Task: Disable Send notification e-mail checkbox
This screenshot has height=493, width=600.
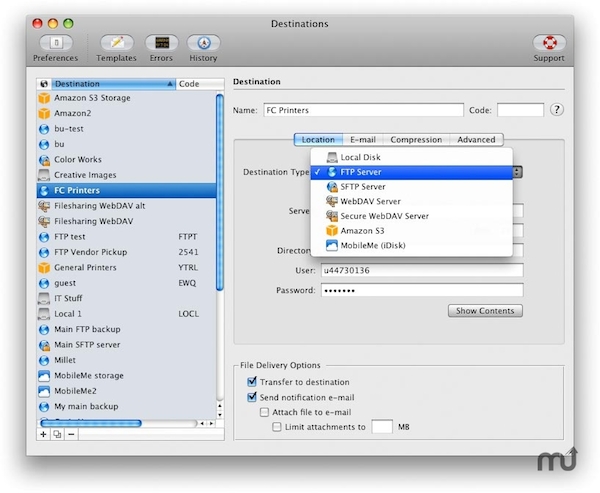Action: coord(252,397)
